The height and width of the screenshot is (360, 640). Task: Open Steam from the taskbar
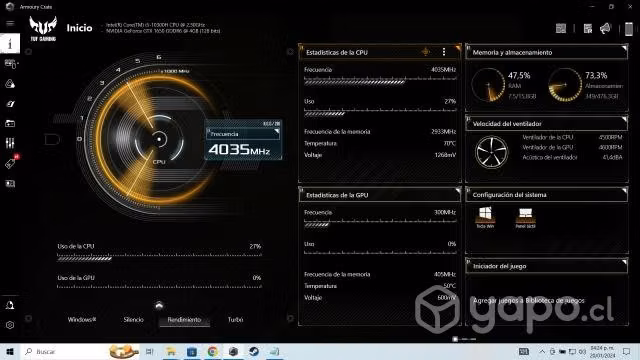pos(254,351)
